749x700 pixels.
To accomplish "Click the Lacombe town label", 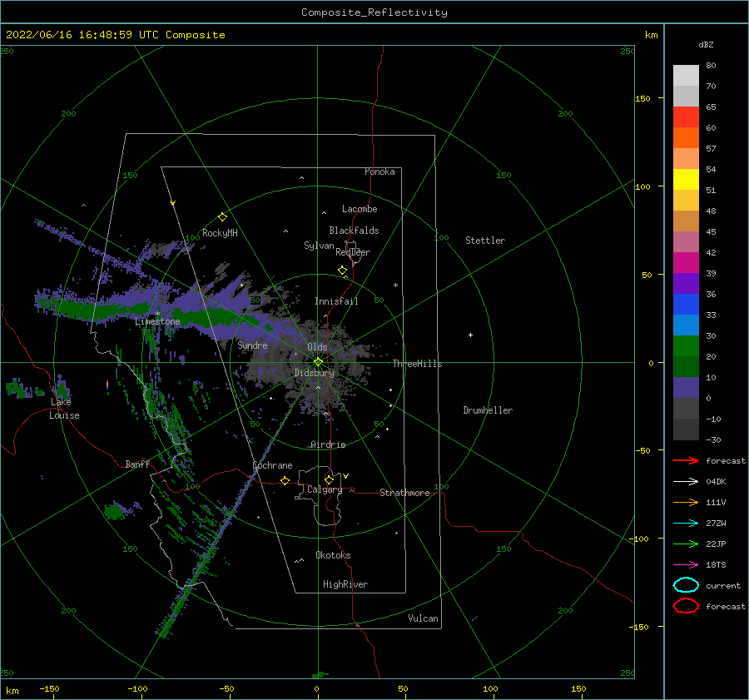I will [360, 209].
